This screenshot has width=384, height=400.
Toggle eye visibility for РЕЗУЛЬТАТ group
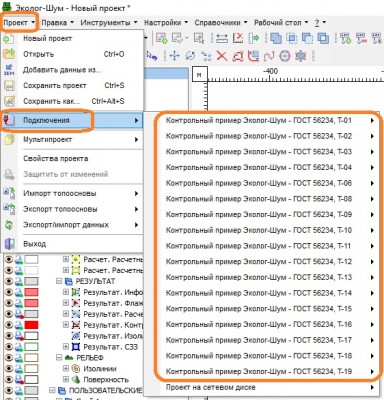[8, 281]
